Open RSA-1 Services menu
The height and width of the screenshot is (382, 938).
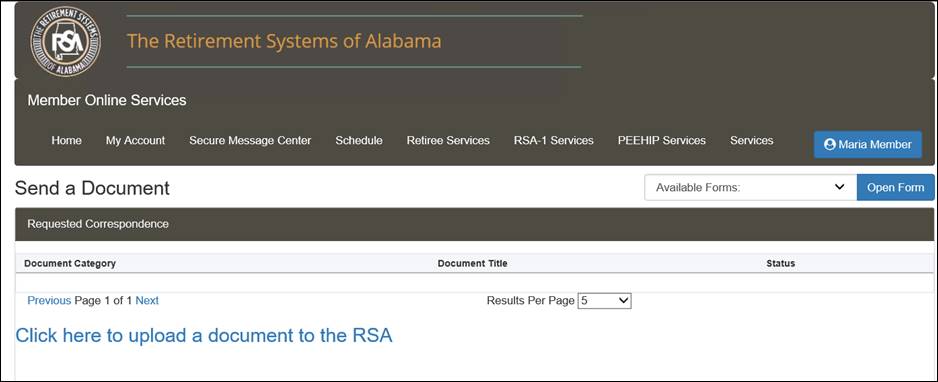(x=553, y=140)
